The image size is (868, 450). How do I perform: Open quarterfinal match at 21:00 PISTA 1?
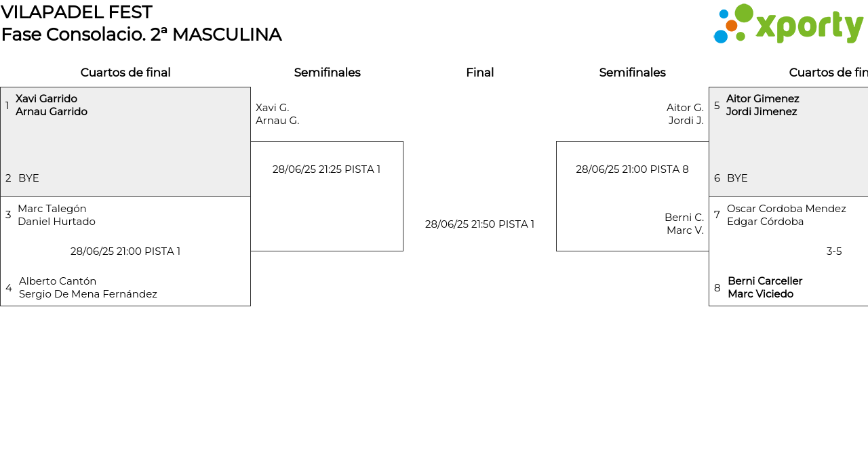coord(125,251)
